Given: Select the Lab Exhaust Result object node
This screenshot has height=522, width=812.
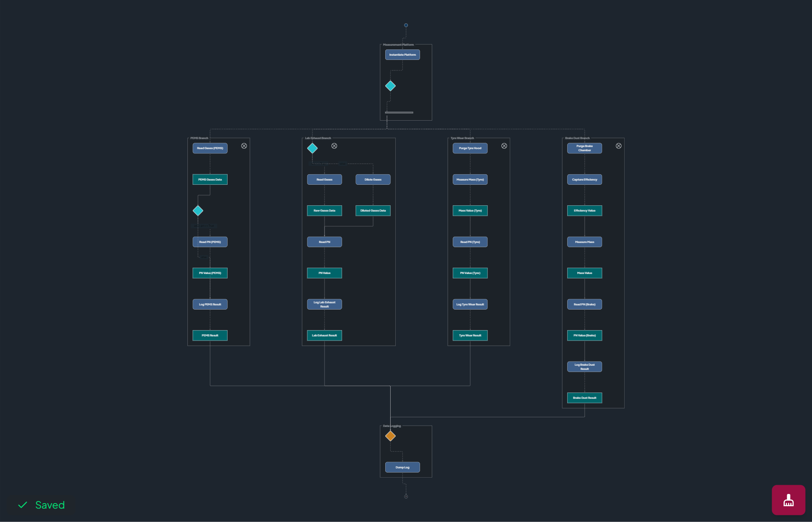Looking at the screenshot, I should pyautogui.click(x=324, y=336).
